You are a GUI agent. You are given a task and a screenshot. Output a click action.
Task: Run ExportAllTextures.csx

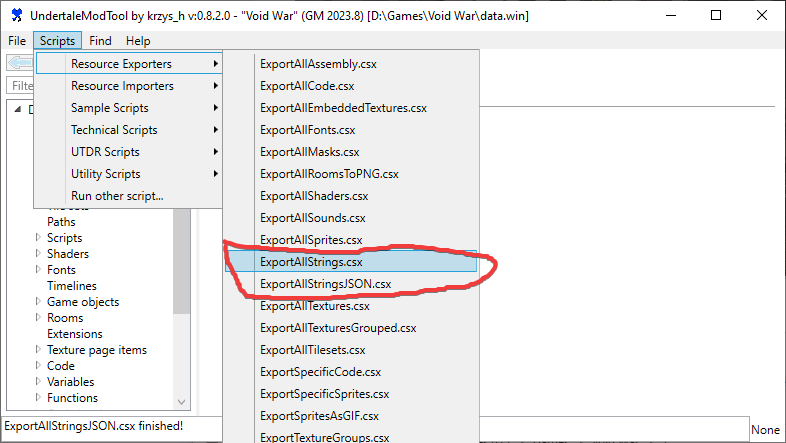351,306
